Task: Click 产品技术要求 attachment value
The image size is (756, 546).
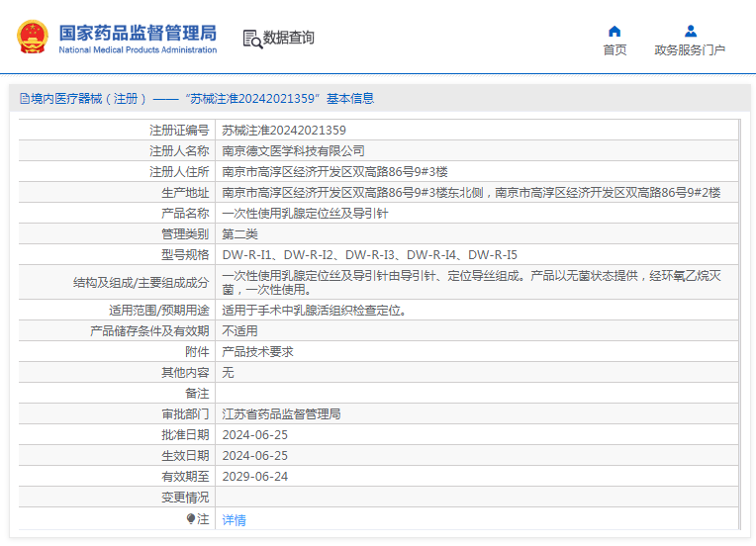Action: pyautogui.click(x=257, y=352)
